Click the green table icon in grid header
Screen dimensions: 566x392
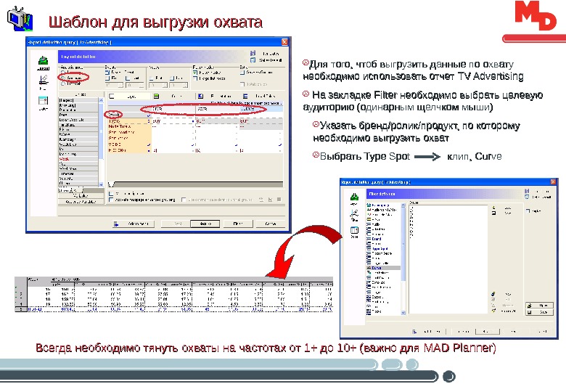(x=156, y=96)
